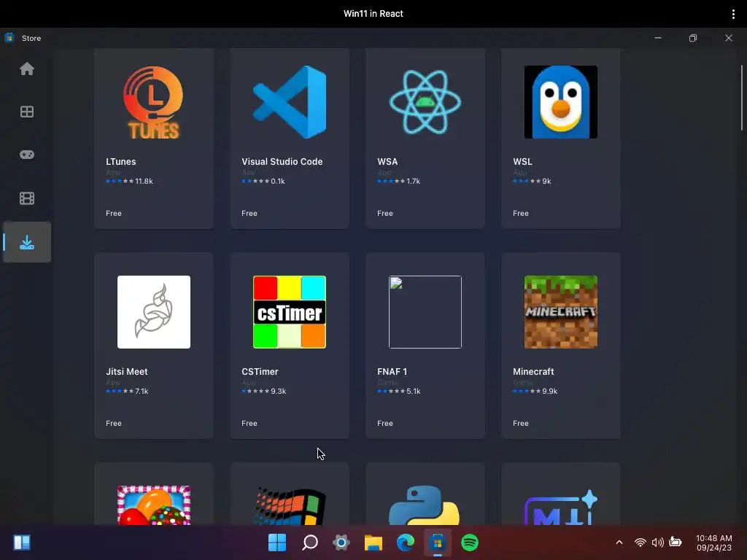Click the battery tray icon

point(676,542)
